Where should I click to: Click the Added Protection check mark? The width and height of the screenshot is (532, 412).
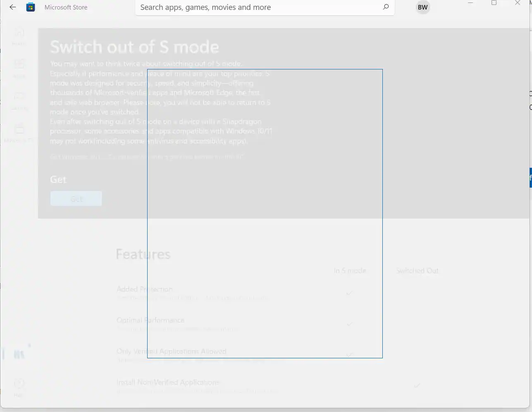point(349,293)
